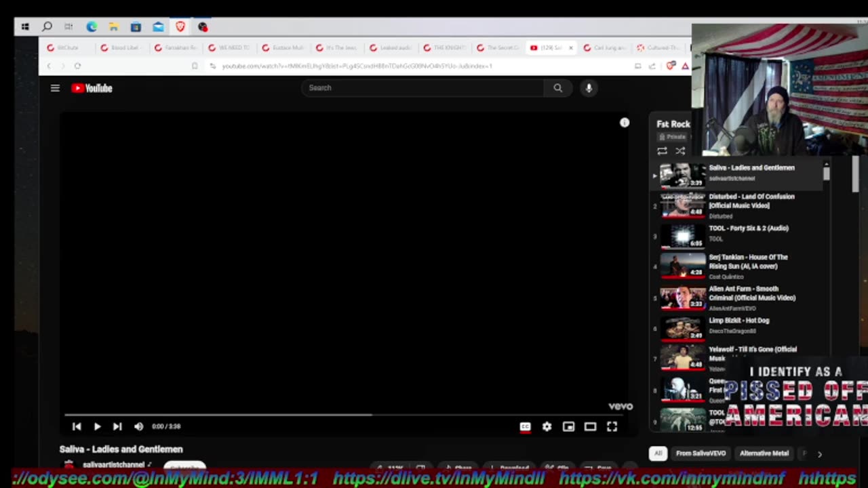Switch to the WE NEED TO browser tab
868x488 pixels.
pyautogui.click(x=229, y=48)
